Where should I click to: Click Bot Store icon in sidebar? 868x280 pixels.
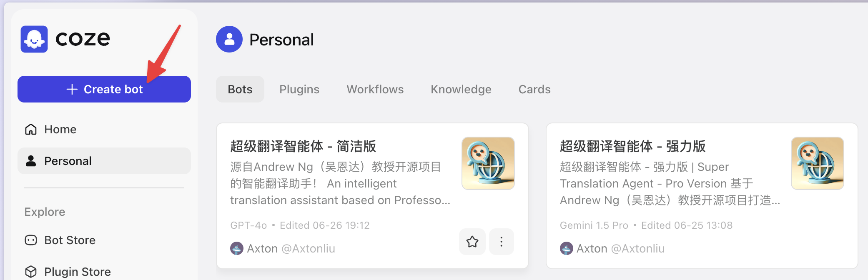(x=31, y=240)
